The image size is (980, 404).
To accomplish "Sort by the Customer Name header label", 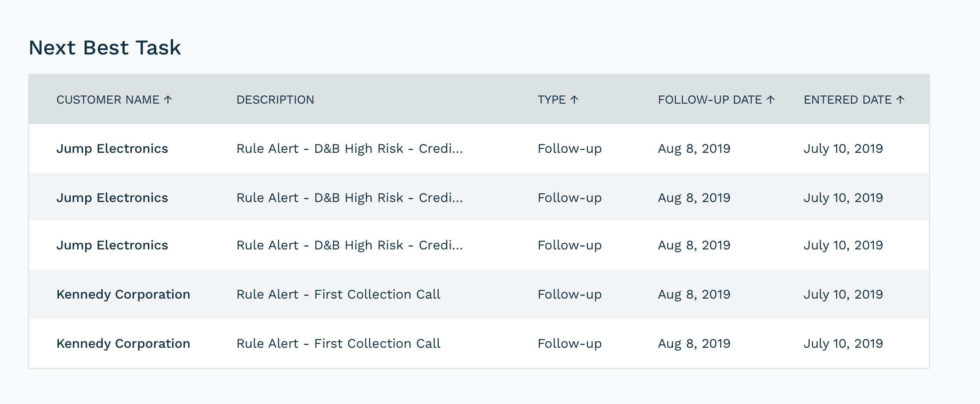I will point(108,100).
